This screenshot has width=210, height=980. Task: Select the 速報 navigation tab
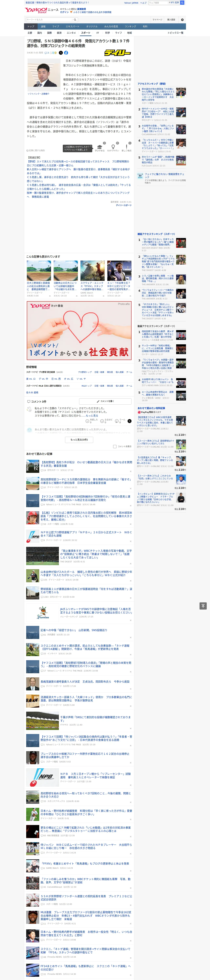click(x=43, y=27)
